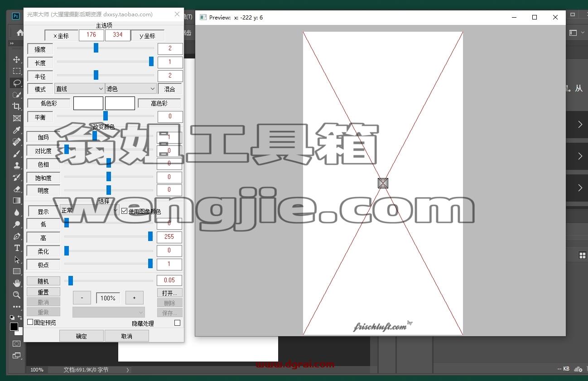Select the Move tool in Photoshop toolbar
This screenshot has width=588, height=381.
(17, 59)
